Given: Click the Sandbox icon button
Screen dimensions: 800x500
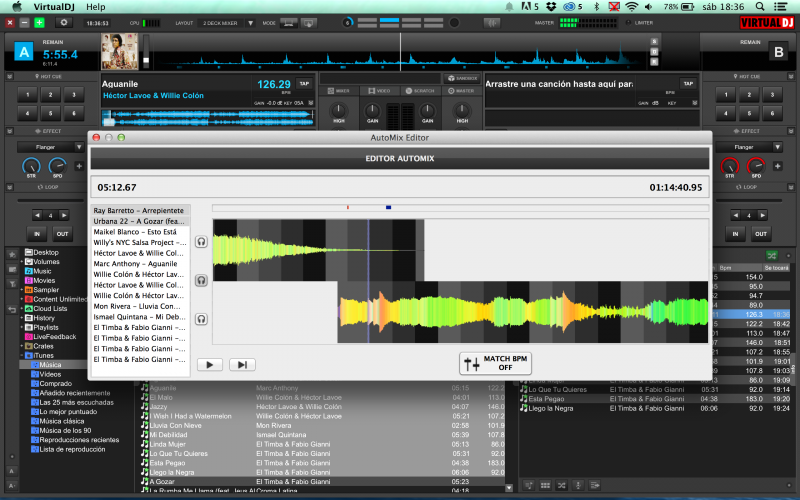Looking at the screenshot, I should coord(462,79).
